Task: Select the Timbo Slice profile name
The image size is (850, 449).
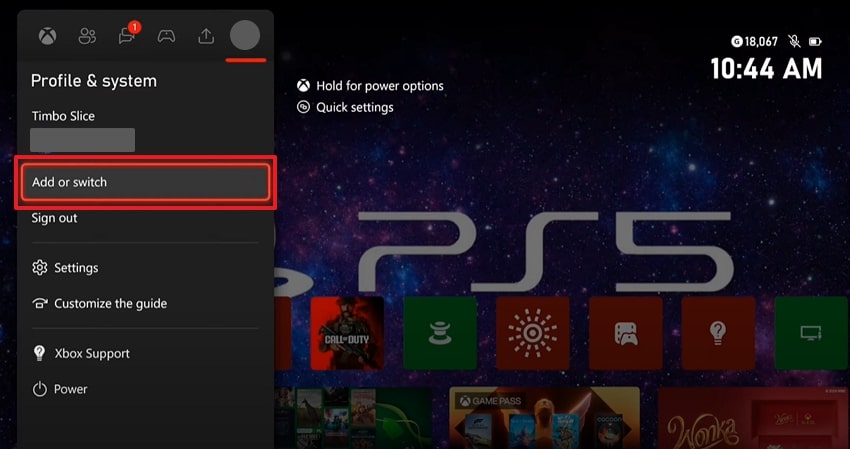Action: tap(63, 116)
